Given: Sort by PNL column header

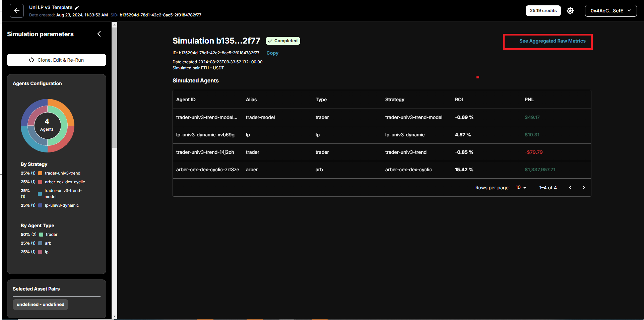Looking at the screenshot, I should pos(529,100).
